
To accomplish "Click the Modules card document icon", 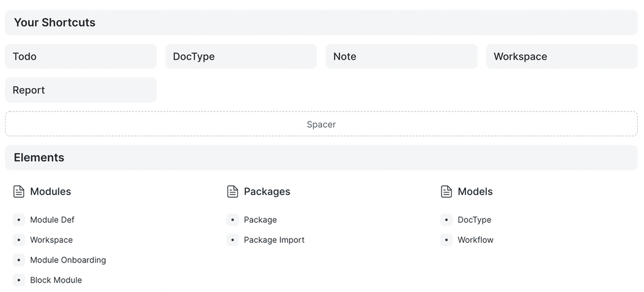I will pyautogui.click(x=19, y=191).
